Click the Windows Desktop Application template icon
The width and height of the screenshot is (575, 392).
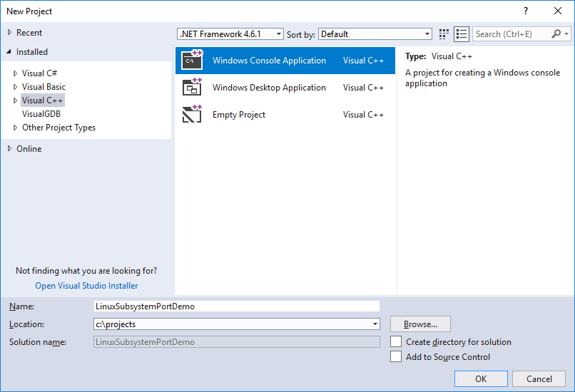pyautogui.click(x=192, y=87)
